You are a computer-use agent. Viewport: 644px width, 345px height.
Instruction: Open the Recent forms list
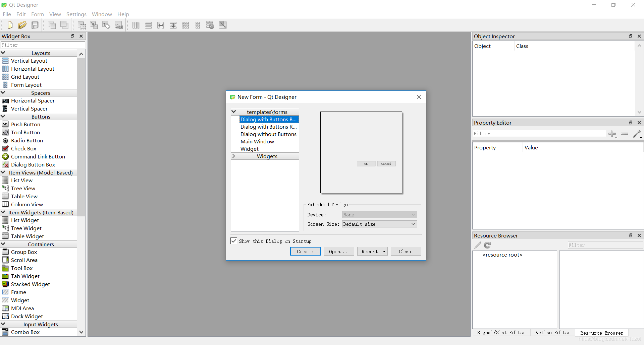point(372,251)
